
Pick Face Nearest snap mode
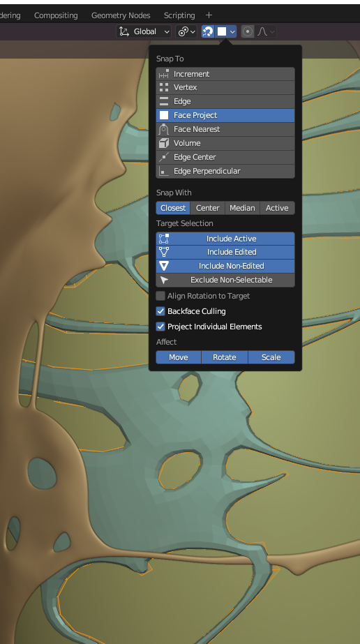[x=225, y=129]
